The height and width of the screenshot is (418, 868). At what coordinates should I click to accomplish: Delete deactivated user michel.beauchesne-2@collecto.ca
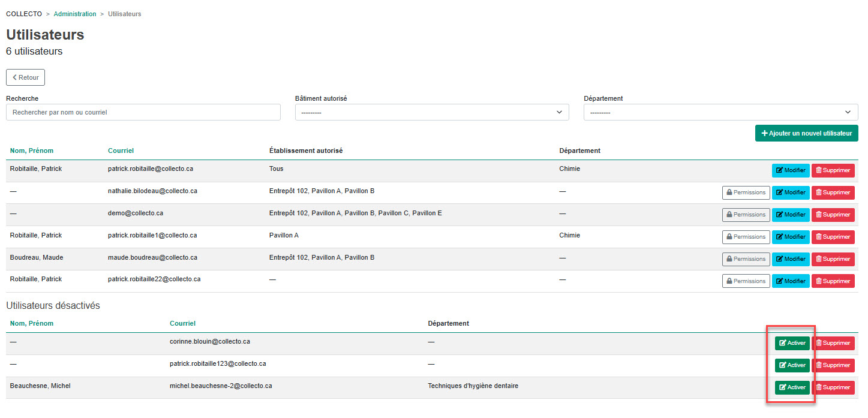833,387
